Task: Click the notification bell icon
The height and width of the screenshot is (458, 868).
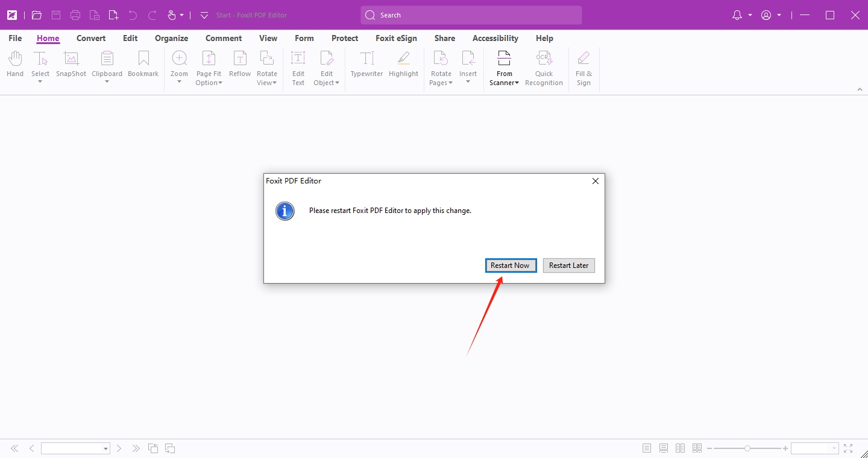Action: pyautogui.click(x=737, y=15)
